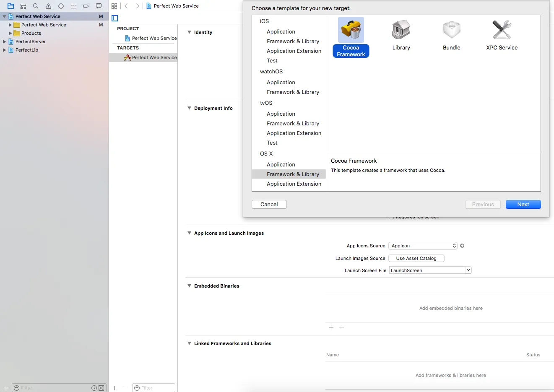Open the App Icons Source dropdown

coord(423,246)
